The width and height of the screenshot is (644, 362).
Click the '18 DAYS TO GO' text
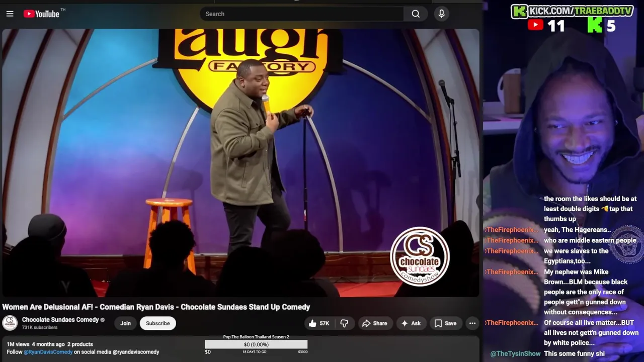(255, 352)
